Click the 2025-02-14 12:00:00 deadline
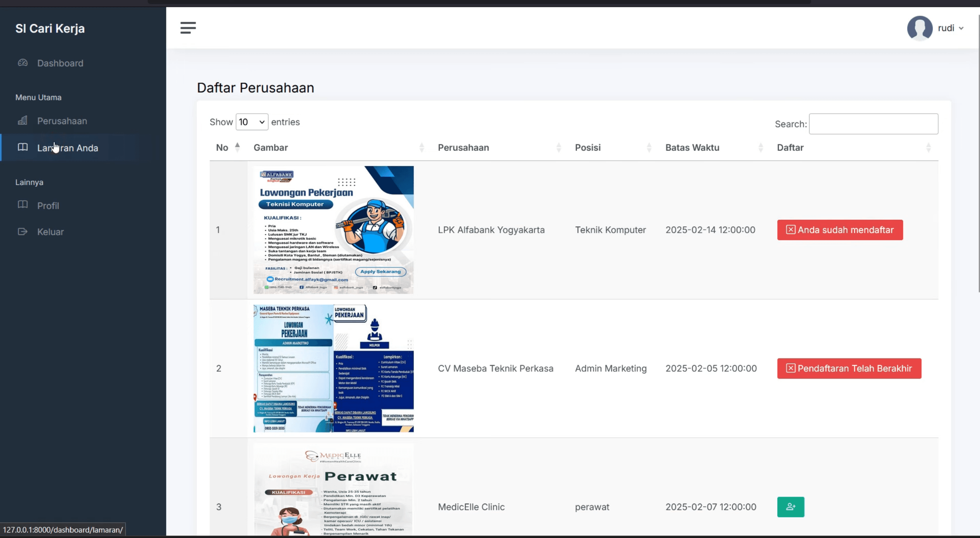This screenshot has height=538, width=980. tap(710, 230)
